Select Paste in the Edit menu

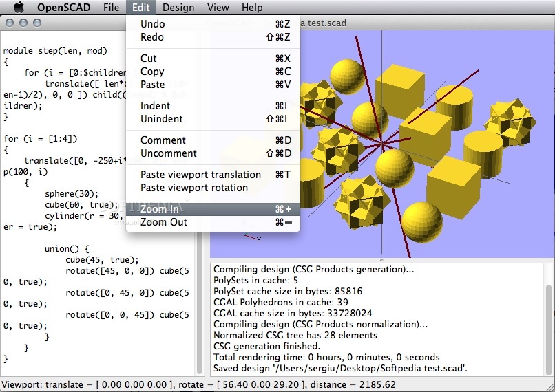[152, 85]
